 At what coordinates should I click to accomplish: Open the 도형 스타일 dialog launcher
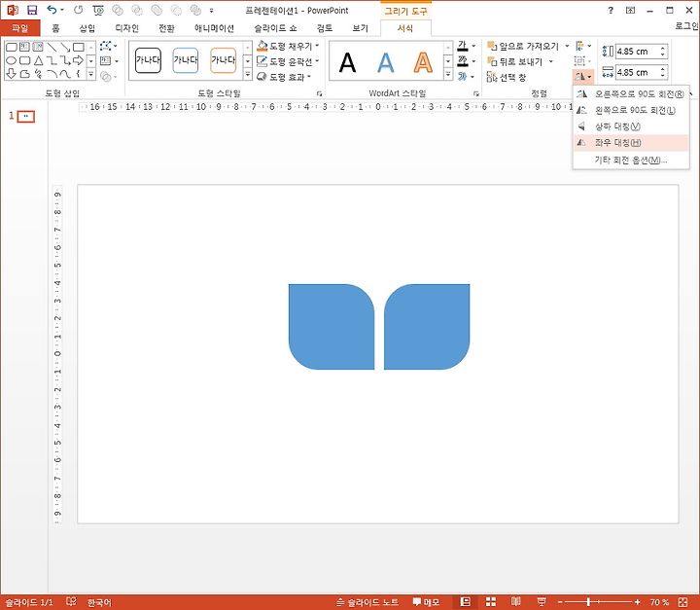click(319, 93)
